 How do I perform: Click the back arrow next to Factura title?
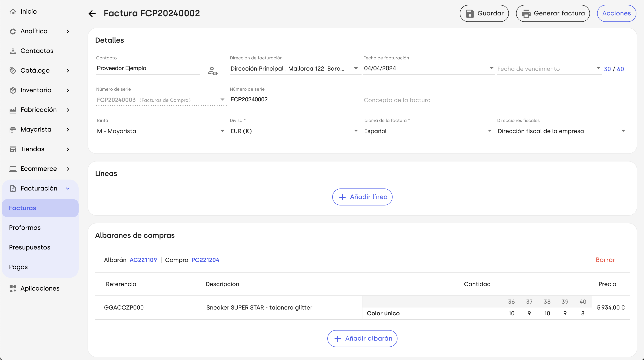click(x=92, y=13)
